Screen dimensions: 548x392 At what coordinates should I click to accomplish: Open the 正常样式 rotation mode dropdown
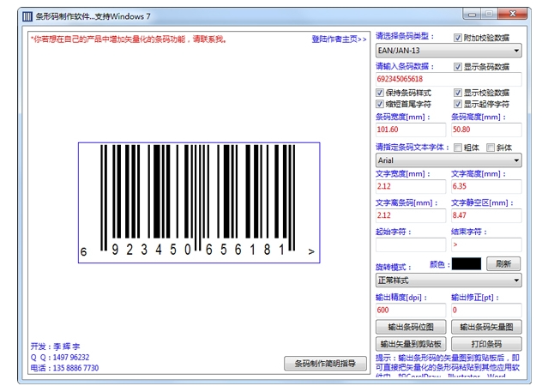pyautogui.click(x=449, y=280)
